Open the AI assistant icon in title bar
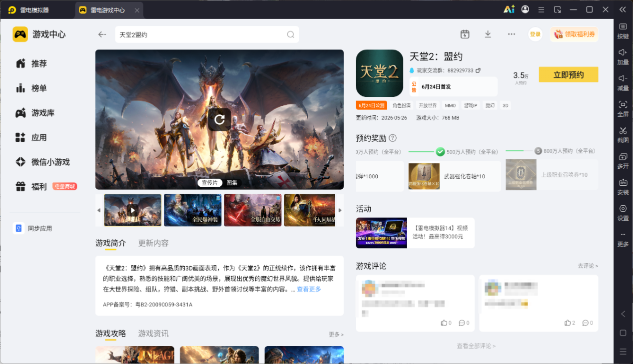633x364 pixels. click(509, 9)
